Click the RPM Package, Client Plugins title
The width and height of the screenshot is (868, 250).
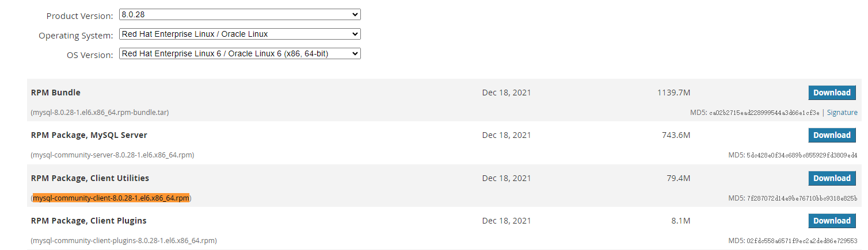89,221
